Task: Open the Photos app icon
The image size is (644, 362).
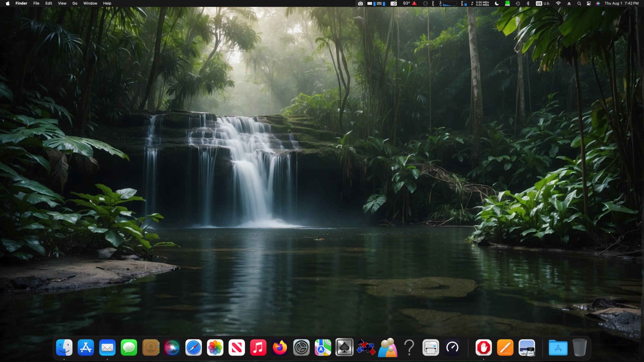Action: [215, 348]
